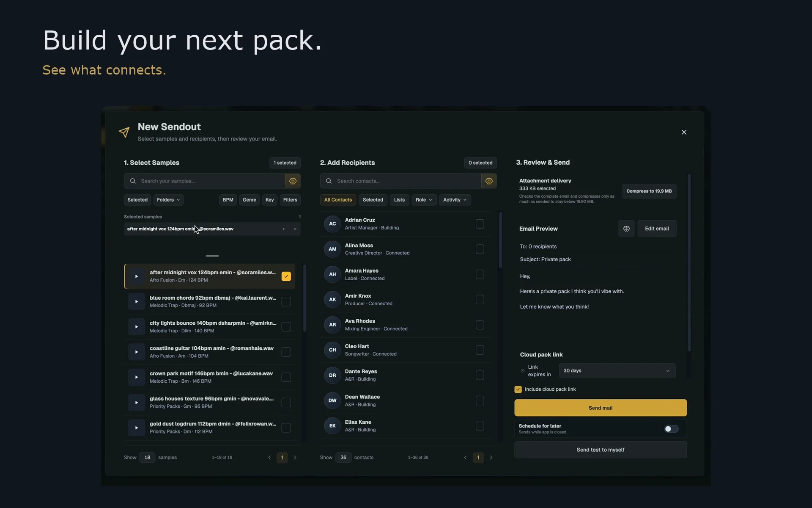
Task: Focus the Search contacts field
Action: [x=401, y=181]
